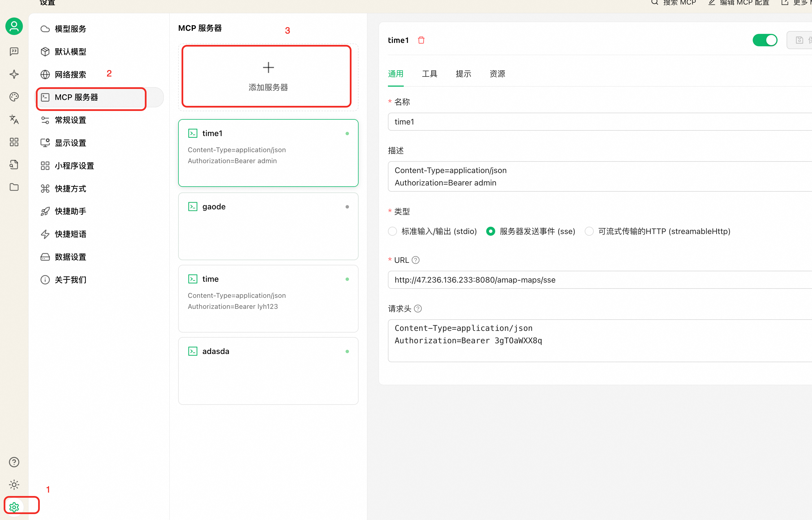812x520 pixels.
Task: Click the palette paintings icon in sidebar
Action: (x=14, y=97)
